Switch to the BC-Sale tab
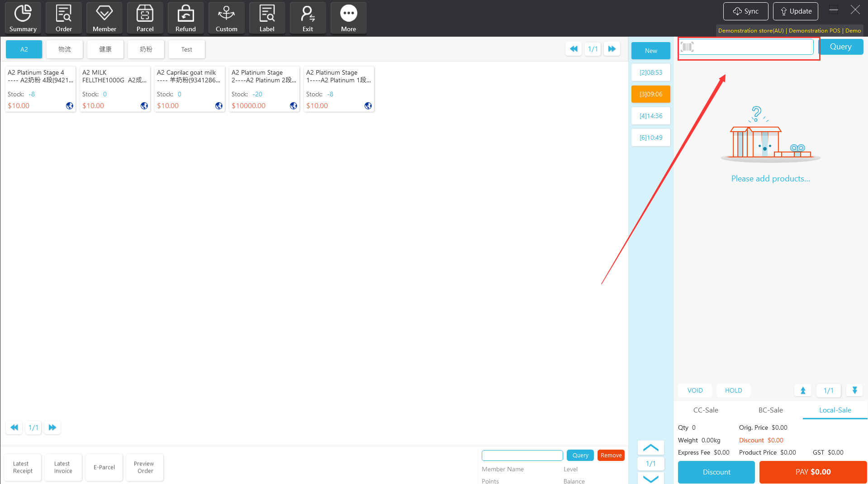This screenshot has width=868, height=484. click(x=770, y=410)
